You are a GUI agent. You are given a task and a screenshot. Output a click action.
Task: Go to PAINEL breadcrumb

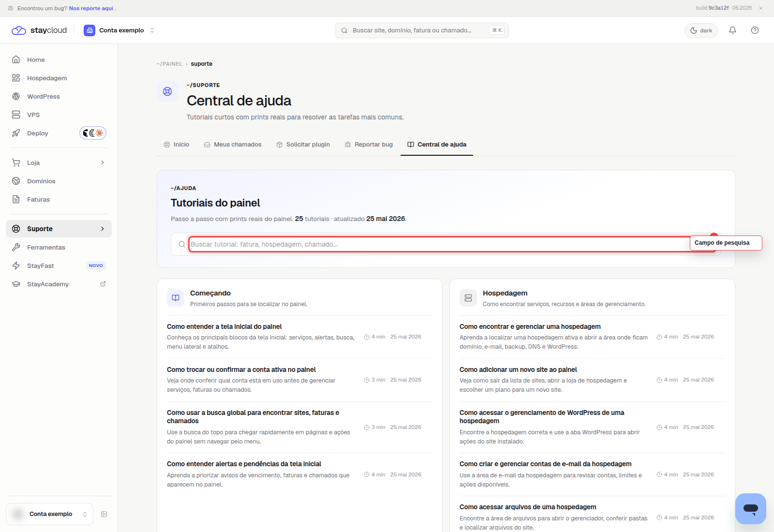[x=169, y=64]
